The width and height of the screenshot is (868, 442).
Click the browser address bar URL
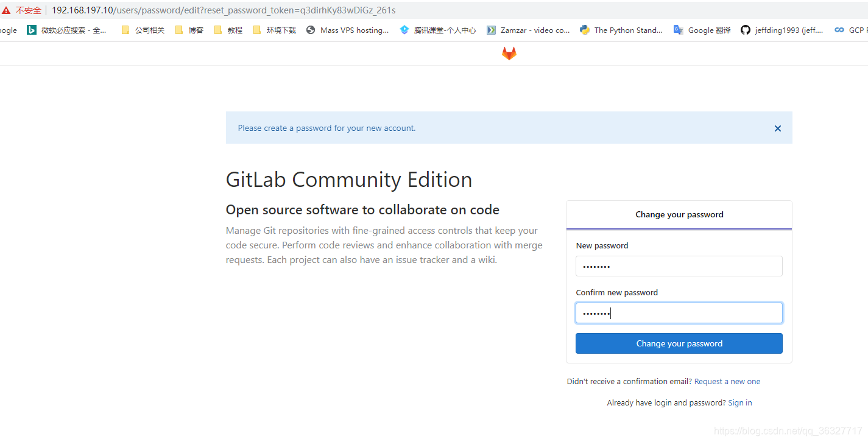(x=224, y=10)
